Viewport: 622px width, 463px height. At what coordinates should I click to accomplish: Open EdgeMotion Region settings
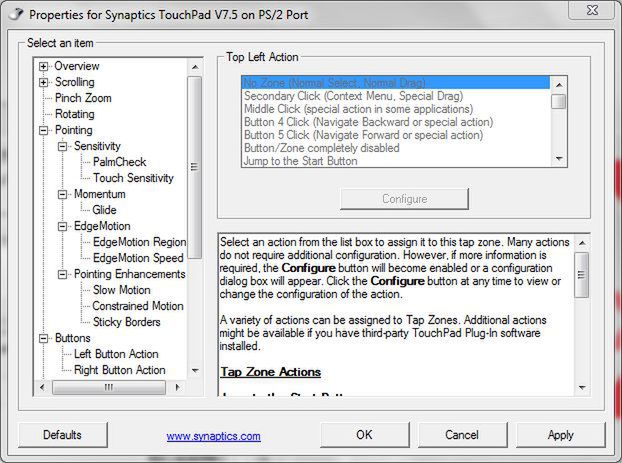(x=139, y=242)
